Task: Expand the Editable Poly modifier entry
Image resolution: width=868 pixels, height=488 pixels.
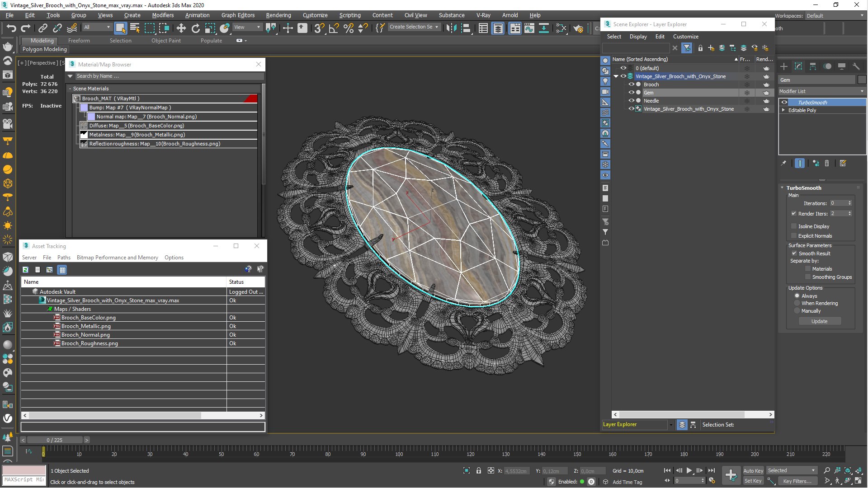Action: point(783,110)
